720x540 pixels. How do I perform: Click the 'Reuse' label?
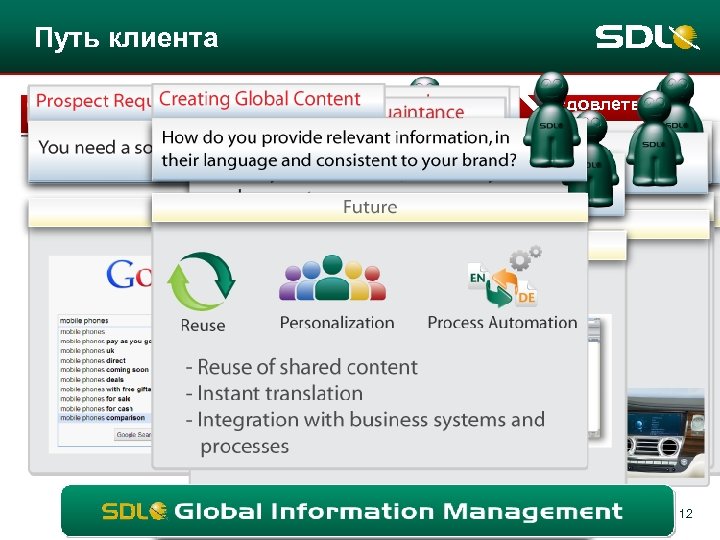click(x=202, y=325)
